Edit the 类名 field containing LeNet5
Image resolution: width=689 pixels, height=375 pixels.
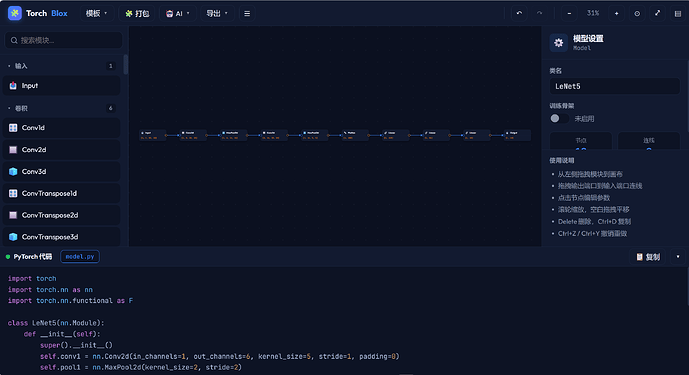pos(615,86)
